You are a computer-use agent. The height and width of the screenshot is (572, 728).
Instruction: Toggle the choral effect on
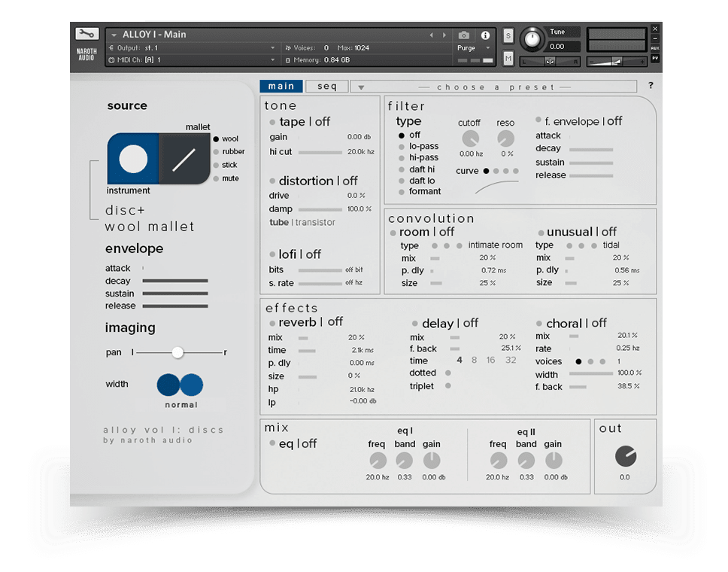point(539,324)
